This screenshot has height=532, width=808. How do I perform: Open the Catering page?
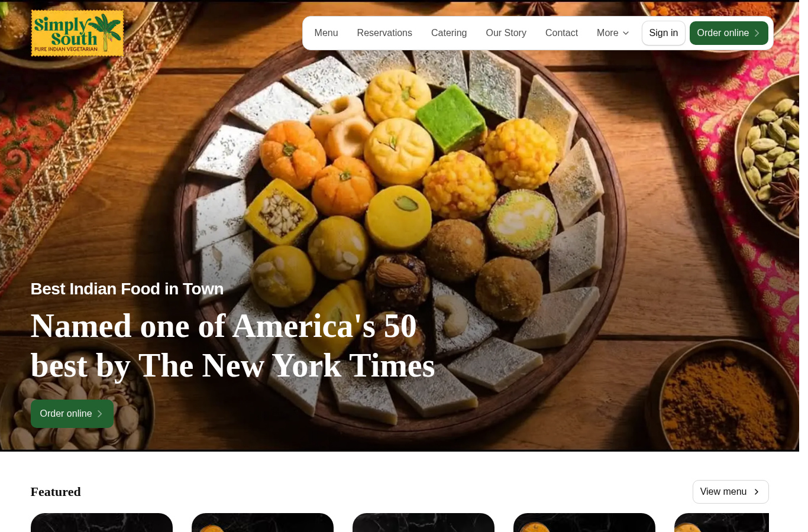pyautogui.click(x=449, y=33)
